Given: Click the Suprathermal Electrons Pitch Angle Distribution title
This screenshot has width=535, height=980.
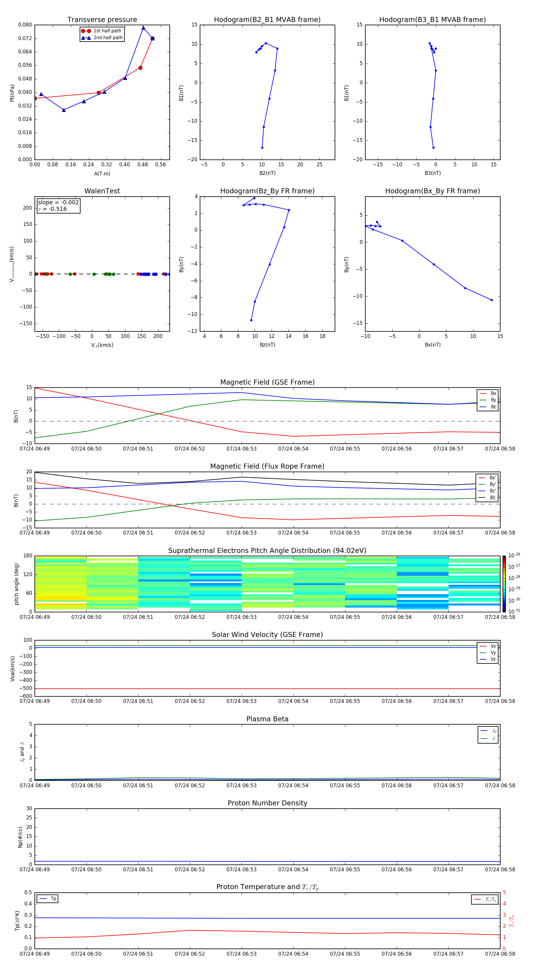Looking at the screenshot, I should point(267,551).
